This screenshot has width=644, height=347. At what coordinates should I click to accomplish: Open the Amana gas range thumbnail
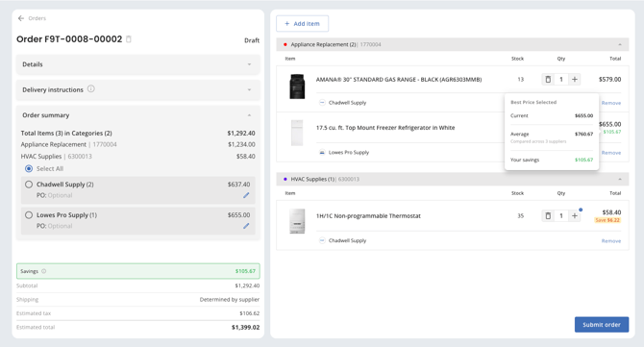(x=297, y=87)
